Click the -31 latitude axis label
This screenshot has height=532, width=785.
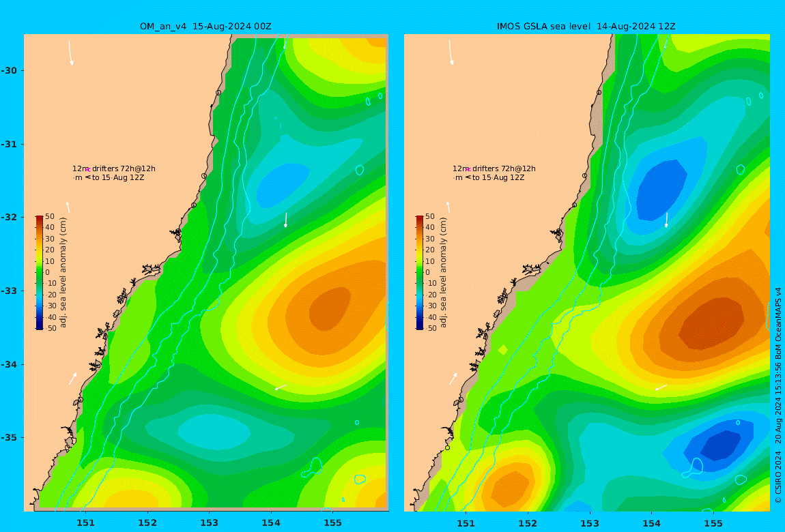point(9,144)
